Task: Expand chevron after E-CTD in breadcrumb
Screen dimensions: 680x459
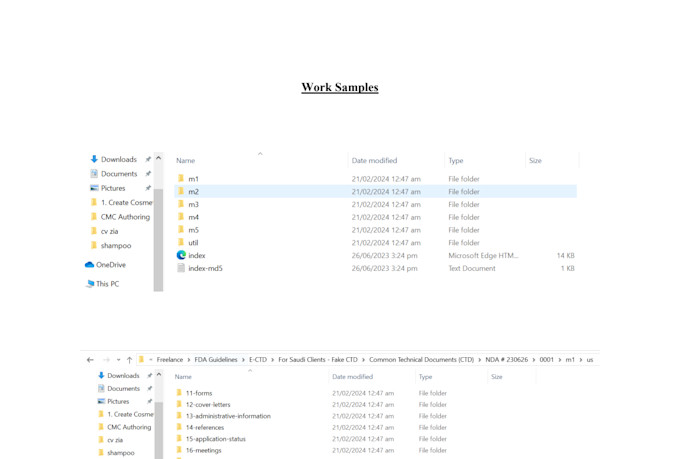Action: tap(272, 360)
